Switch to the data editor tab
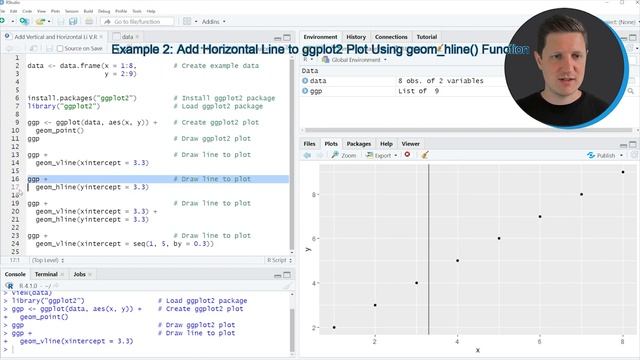The image size is (640, 360). click(127, 37)
